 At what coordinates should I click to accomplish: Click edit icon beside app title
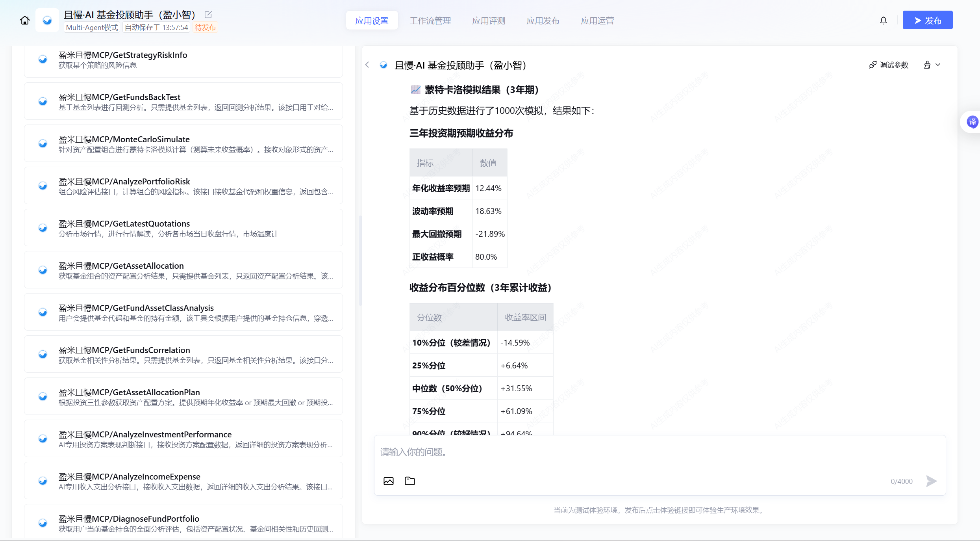click(208, 15)
